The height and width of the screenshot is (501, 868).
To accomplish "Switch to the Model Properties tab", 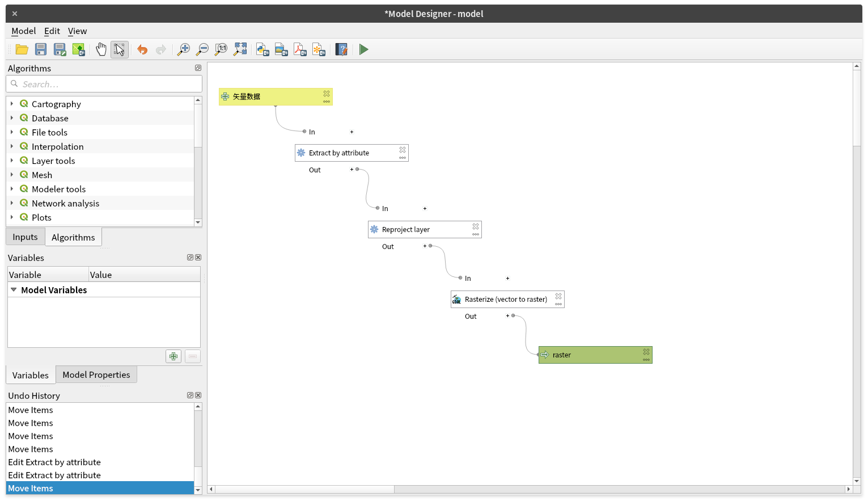I will point(96,375).
